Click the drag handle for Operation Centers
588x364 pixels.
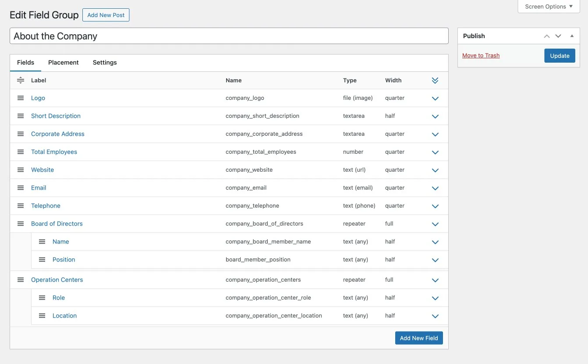point(21,280)
